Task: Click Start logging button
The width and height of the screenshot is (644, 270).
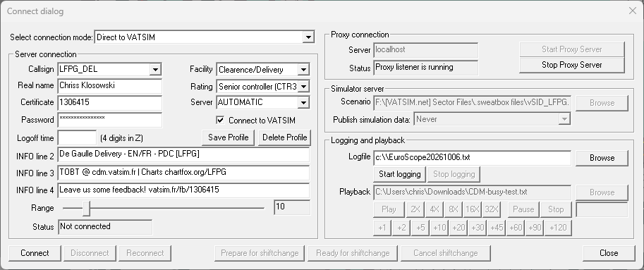Action: click(x=400, y=174)
